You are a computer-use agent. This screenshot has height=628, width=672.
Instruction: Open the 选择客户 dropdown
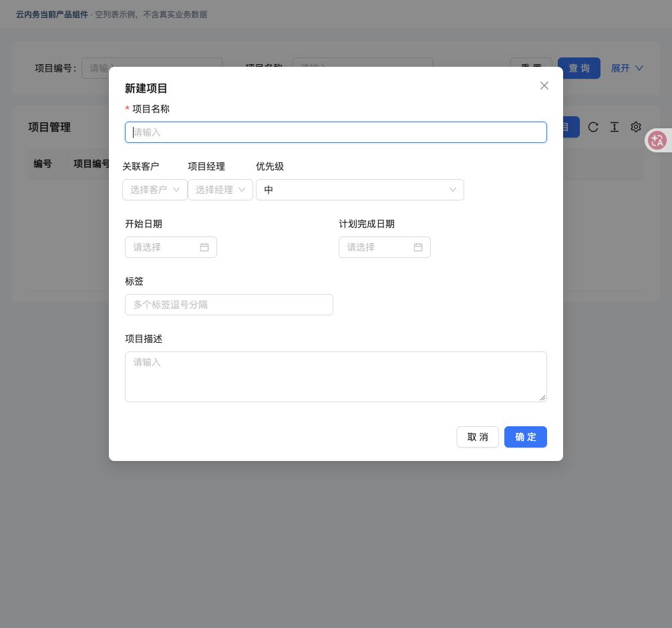pyautogui.click(x=155, y=190)
